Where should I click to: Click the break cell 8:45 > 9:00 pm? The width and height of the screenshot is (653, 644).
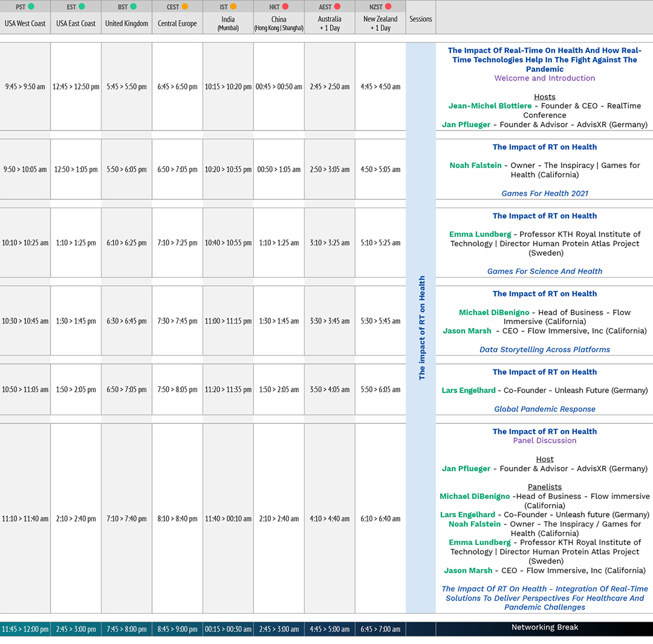[x=177, y=629]
